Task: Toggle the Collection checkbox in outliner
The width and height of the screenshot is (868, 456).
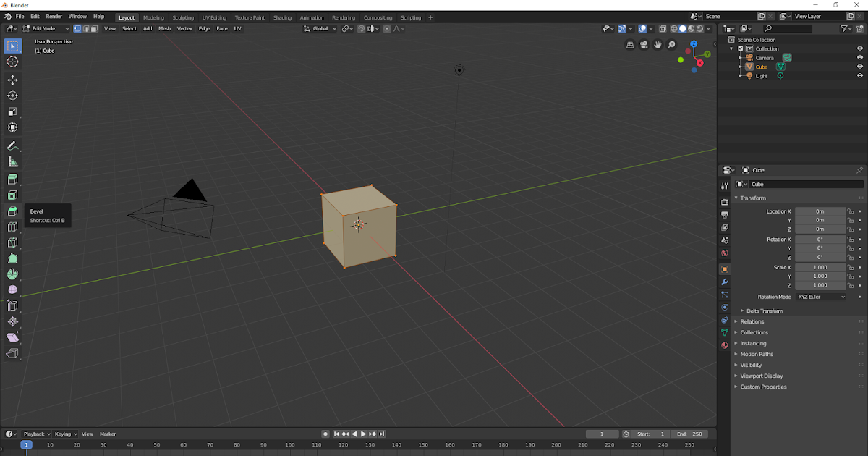Action: tap(741, 48)
